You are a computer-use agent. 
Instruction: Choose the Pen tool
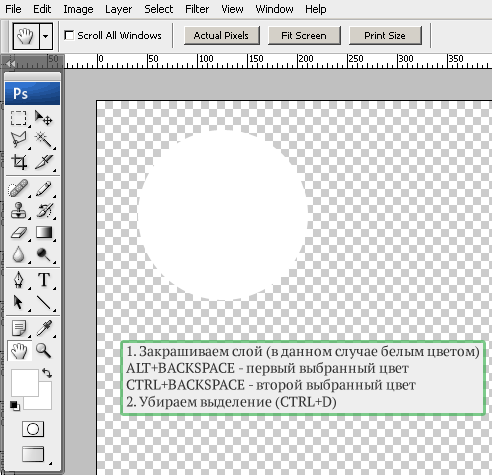click(19, 280)
